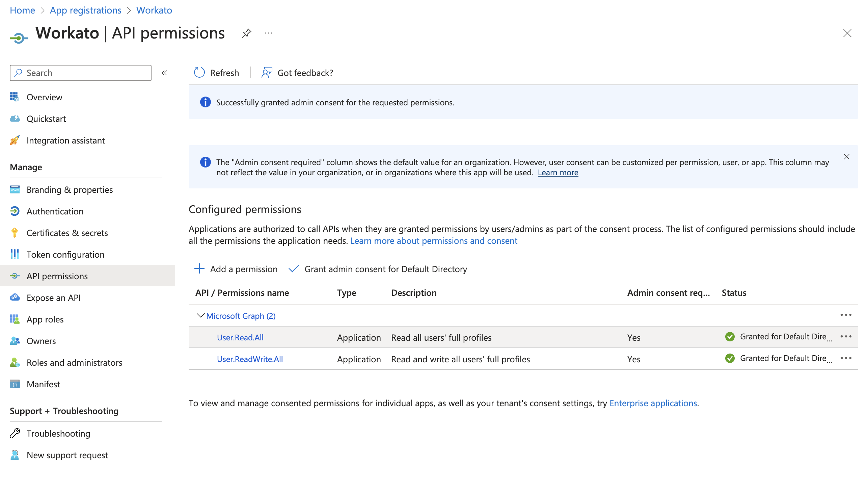Pin the Workato API permissions page
This screenshot has height=493, width=868.
pos(246,33)
